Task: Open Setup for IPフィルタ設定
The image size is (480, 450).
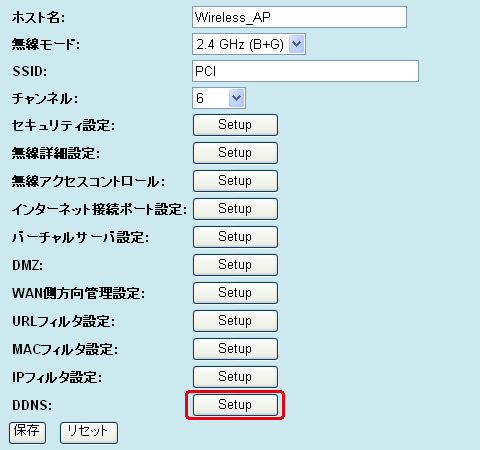Action: pos(235,377)
